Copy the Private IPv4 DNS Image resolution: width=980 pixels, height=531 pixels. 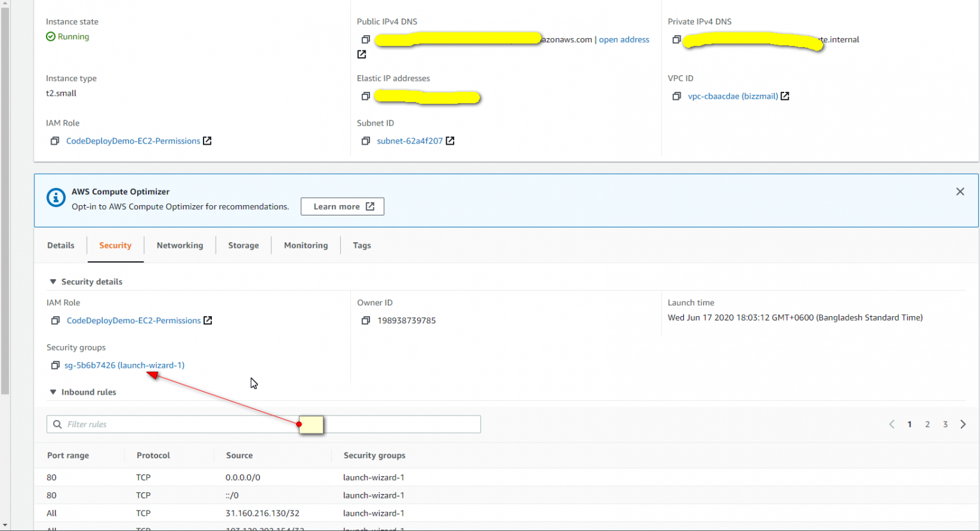point(676,40)
